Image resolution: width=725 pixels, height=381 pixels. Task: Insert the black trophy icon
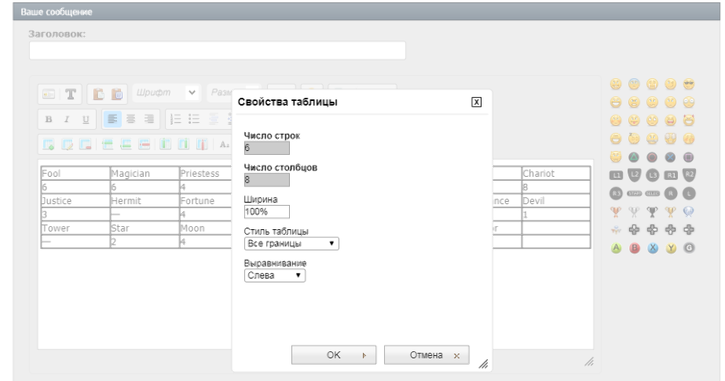(652, 212)
